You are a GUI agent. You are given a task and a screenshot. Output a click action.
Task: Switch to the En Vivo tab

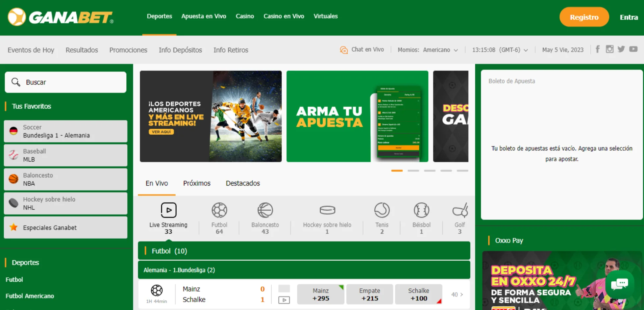coord(157,183)
